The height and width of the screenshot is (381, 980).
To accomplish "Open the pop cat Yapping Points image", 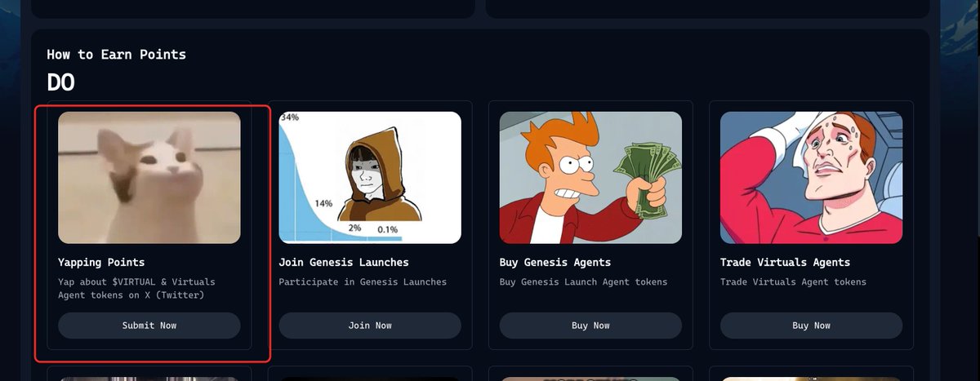I will 149,178.
